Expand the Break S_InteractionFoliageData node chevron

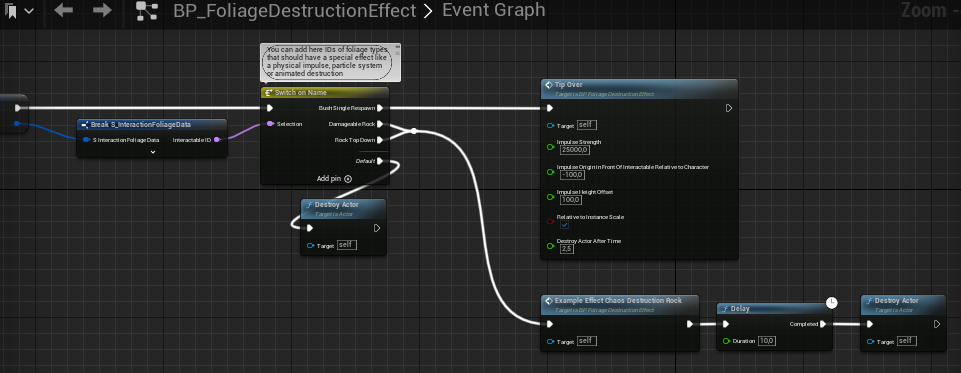tap(153, 151)
